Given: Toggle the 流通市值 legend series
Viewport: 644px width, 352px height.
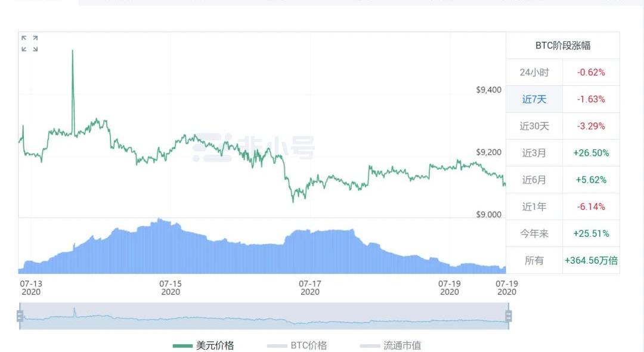Looking at the screenshot, I should coord(401,345).
